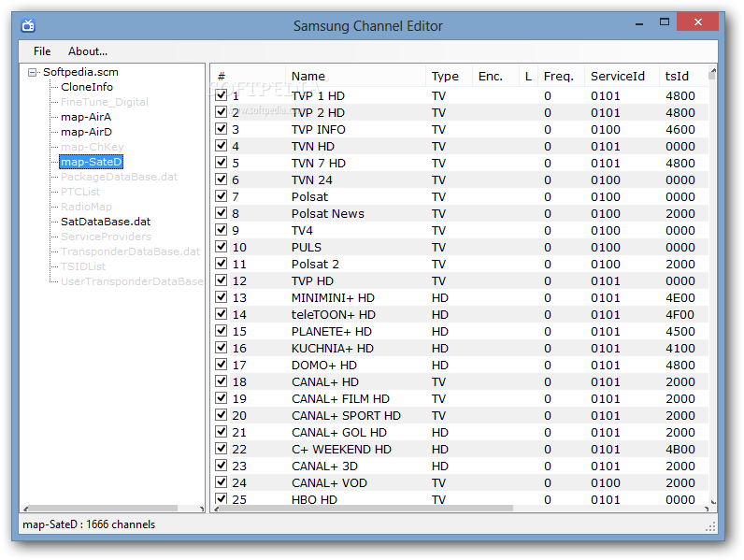This screenshot has width=744, height=560.
Task: Select map-SateD tree item
Action: (x=91, y=162)
